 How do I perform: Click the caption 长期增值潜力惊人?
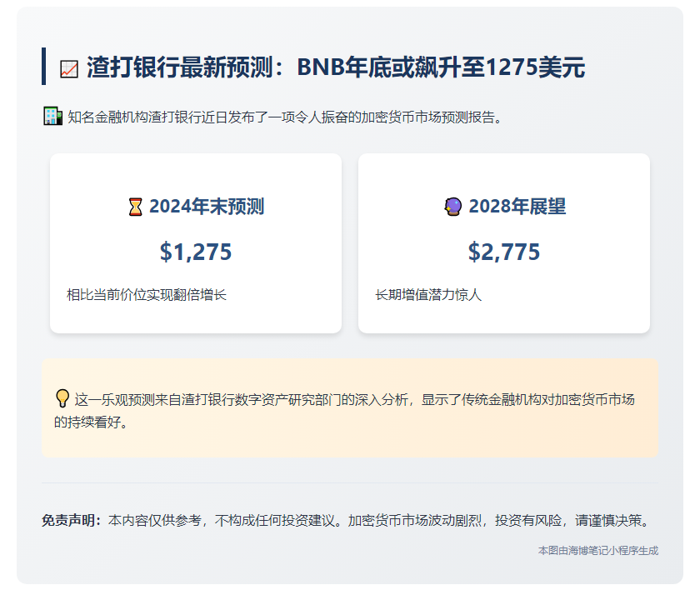pos(428,295)
